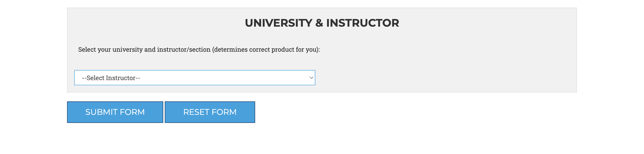Image resolution: width=644 pixels, height=154 pixels.
Task: Click the word "INSTRUCTOR" in the heading
Action: click(x=362, y=23)
